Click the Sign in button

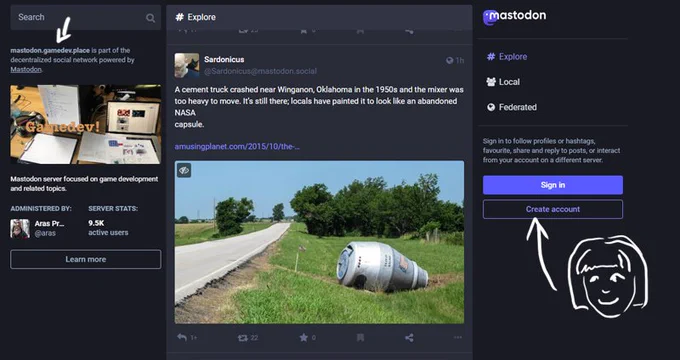click(552, 185)
